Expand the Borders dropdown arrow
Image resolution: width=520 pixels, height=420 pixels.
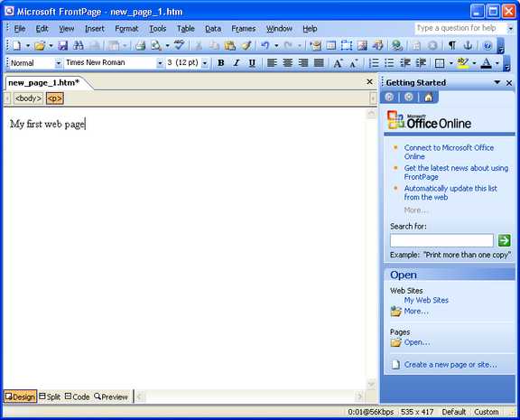tap(450, 62)
